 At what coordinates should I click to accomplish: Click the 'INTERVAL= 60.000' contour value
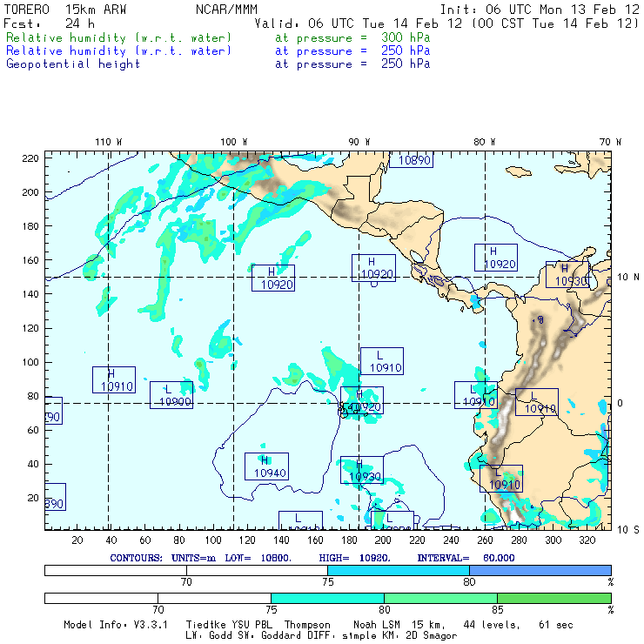click(466, 558)
